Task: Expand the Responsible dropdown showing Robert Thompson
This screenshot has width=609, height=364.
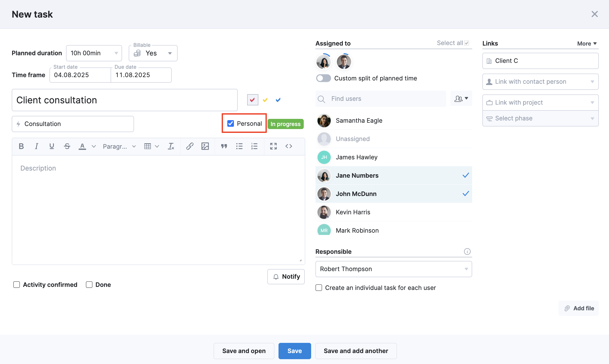Action: coord(466,269)
